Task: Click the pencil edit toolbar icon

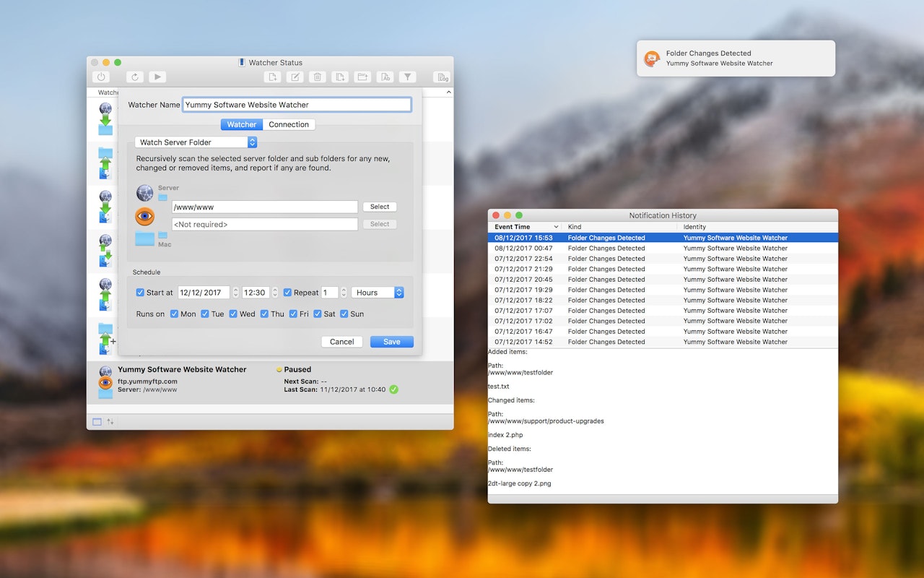Action: point(295,77)
